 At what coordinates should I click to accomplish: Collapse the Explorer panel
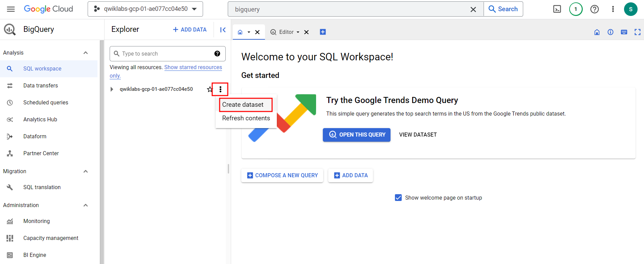(x=223, y=30)
